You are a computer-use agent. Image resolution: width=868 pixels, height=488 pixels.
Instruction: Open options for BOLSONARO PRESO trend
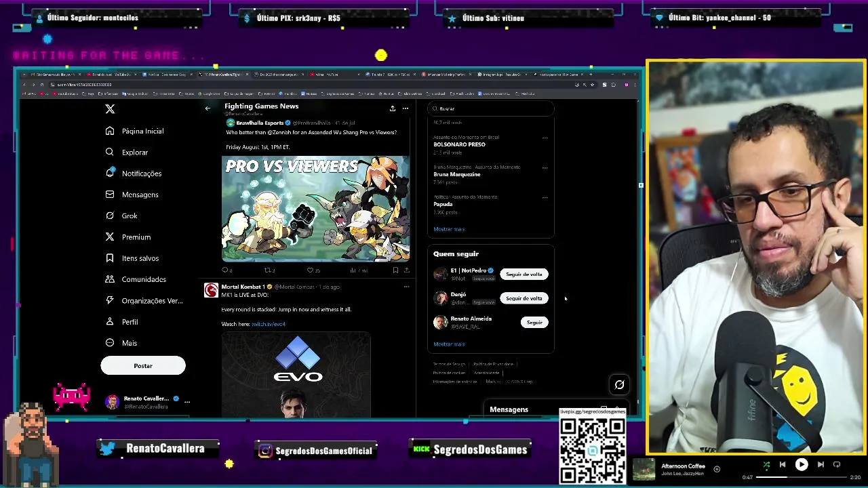tap(545, 138)
